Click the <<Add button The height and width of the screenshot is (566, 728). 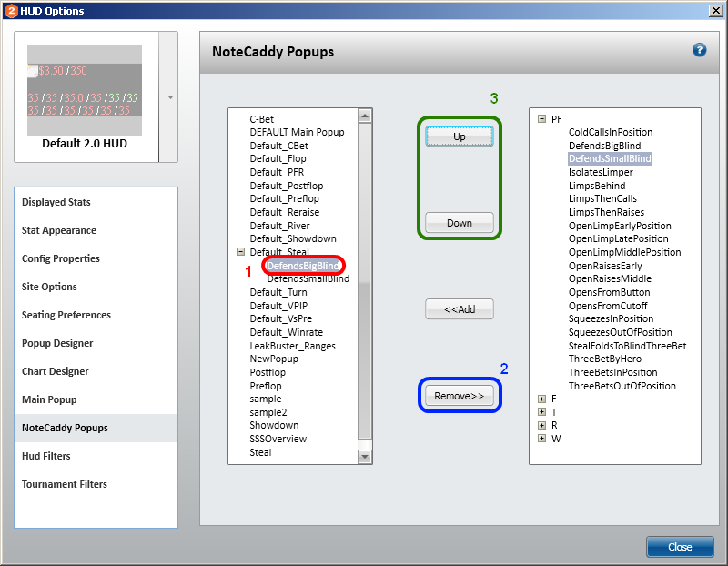click(x=460, y=309)
